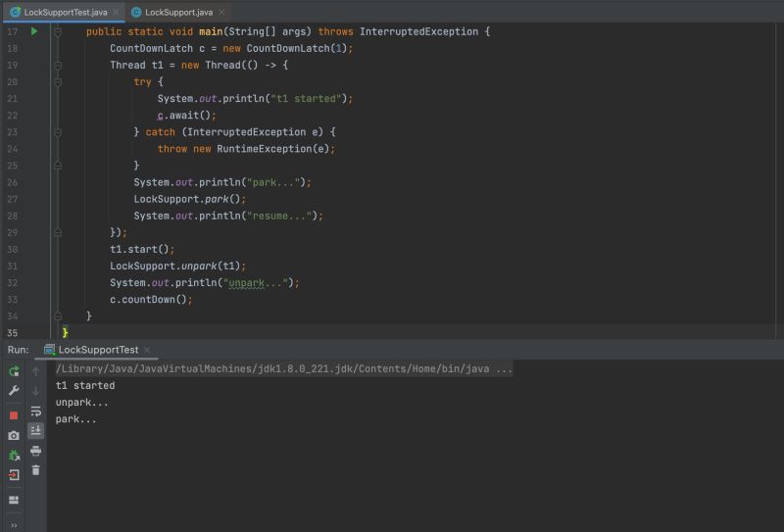Open run configuration wrench icon
Viewport: 784px width, 532px height.
pyautogui.click(x=14, y=391)
